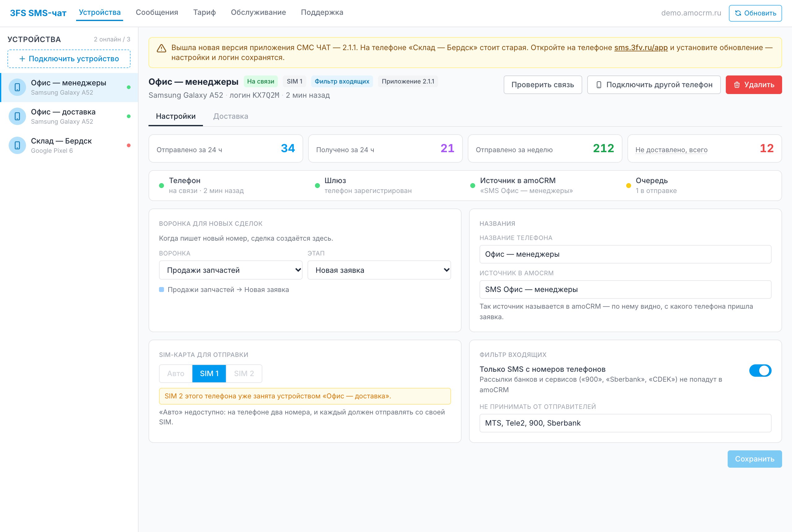Click the plus icon in Подключить устройство
Image resolution: width=792 pixels, height=532 pixels.
(22, 59)
